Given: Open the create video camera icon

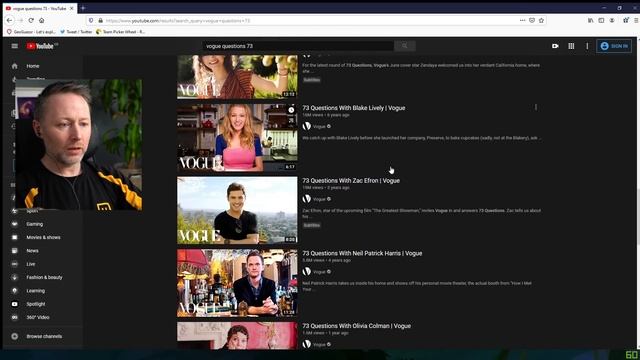Looking at the screenshot, I should (x=555, y=46).
